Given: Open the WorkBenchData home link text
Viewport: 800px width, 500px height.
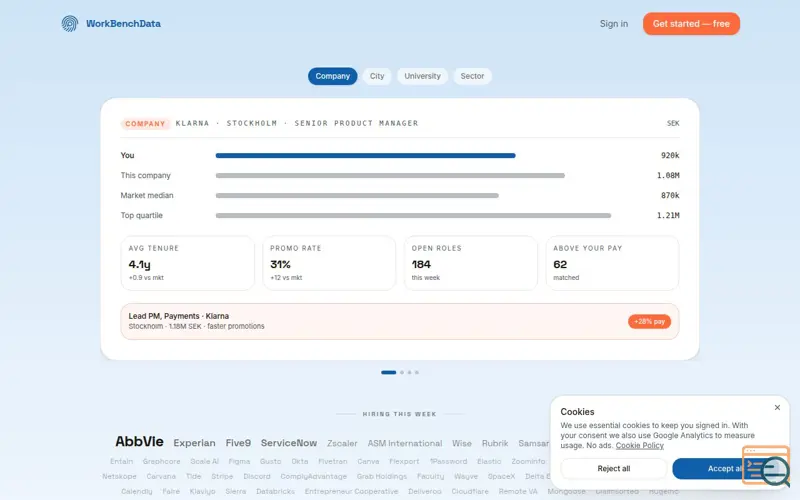Looking at the screenshot, I should coord(123,23).
